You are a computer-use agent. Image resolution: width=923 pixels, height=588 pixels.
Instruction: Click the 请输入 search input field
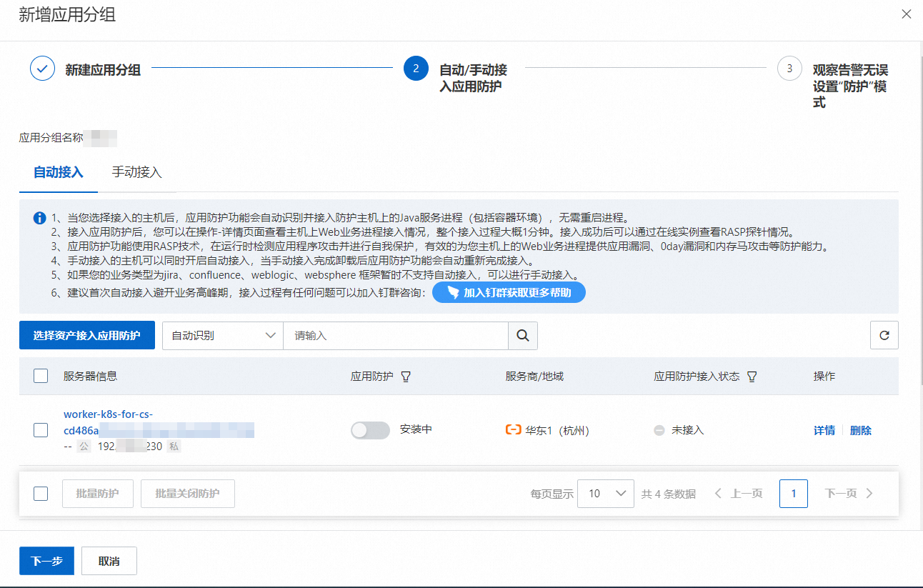(x=396, y=335)
